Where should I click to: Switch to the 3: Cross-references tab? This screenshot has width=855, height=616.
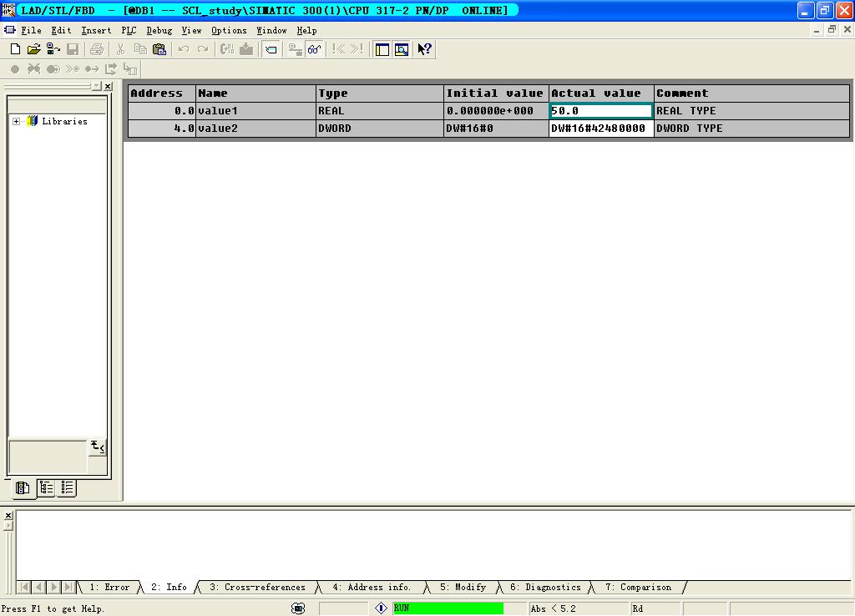[x=257, y=587]
